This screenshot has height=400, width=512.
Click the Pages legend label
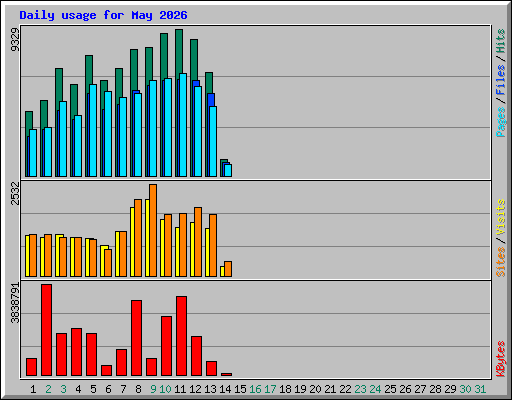(x=501, y=122)
